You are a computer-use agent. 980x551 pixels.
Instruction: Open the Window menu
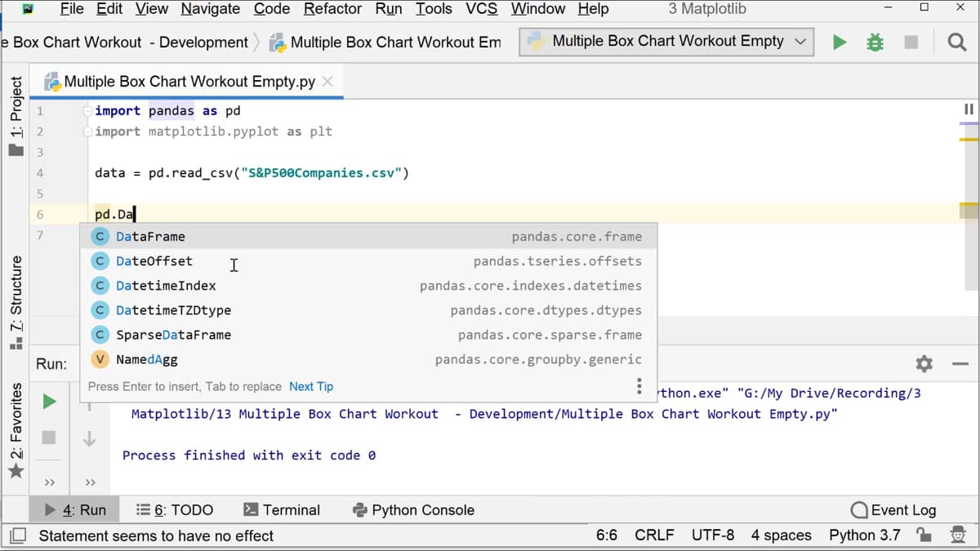538,9
